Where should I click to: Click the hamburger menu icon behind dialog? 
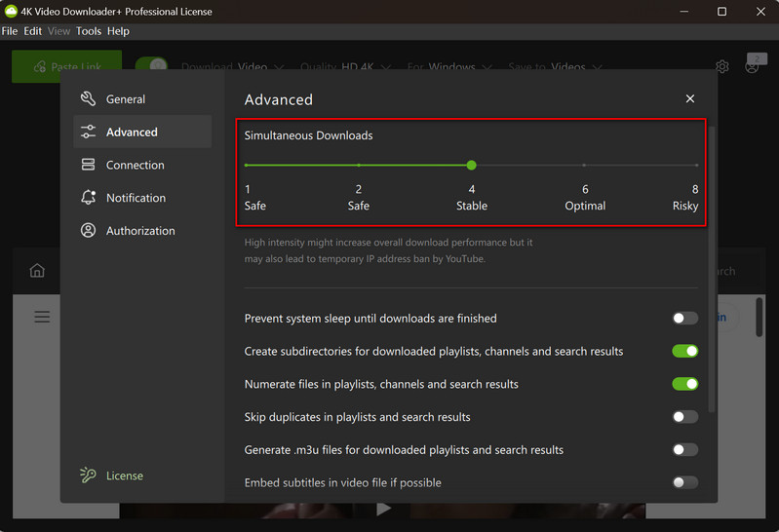click(x=42, y=317)
